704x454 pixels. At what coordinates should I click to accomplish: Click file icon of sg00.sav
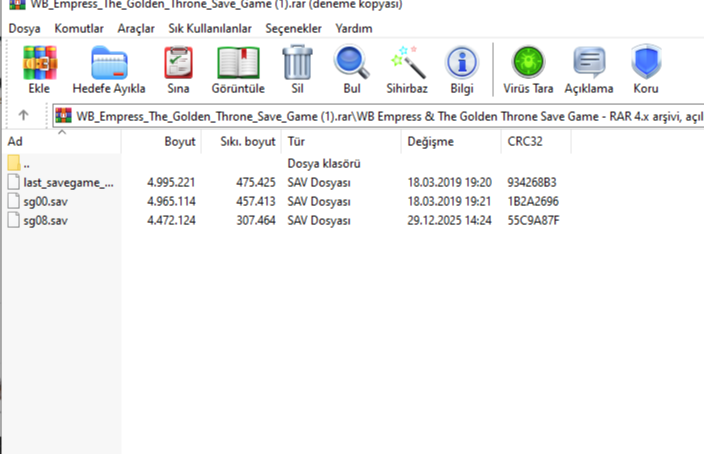pyautogui.click(x=14, y=201)
